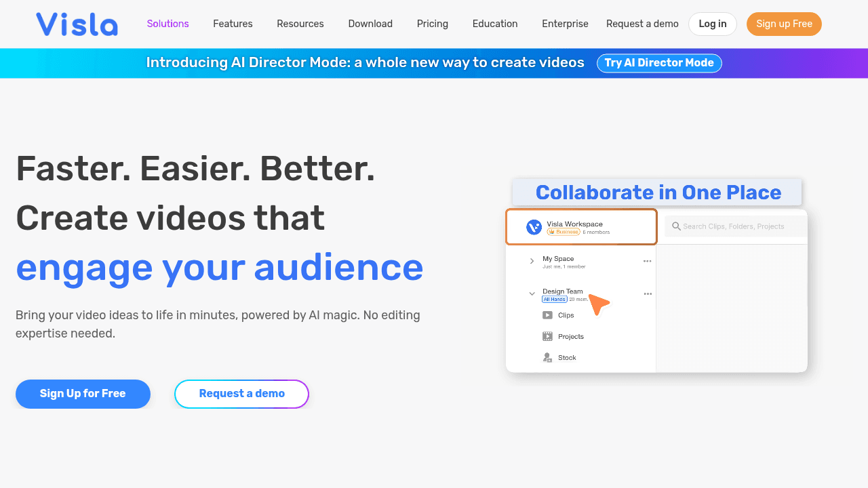Click the Clips play icon
The image size is (868, 488).
(x=547, y=315)
